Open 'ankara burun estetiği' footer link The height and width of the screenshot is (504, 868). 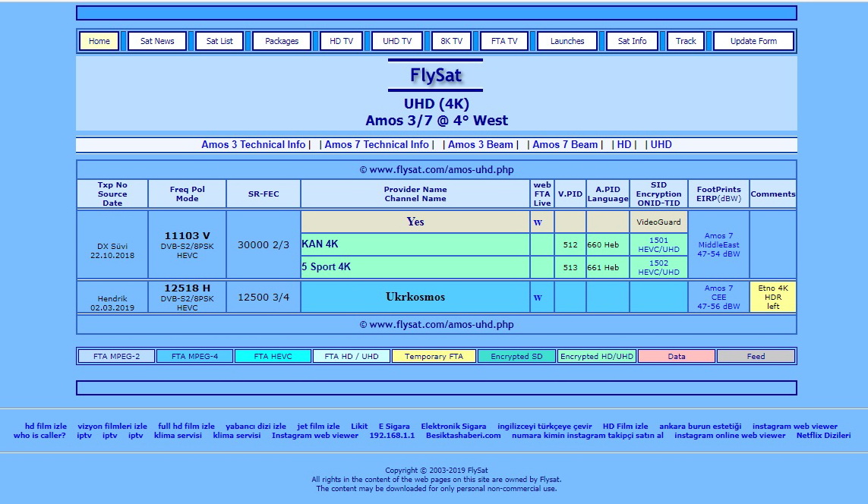699,426
